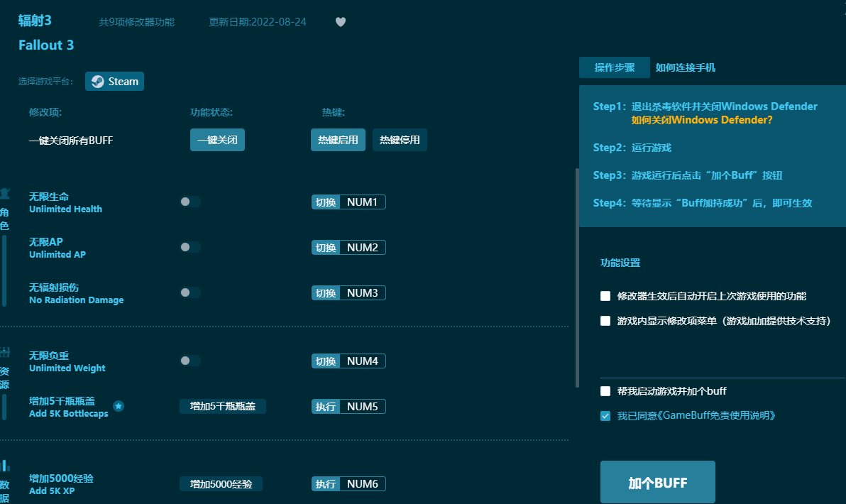The height and width of the screenshot is (504, 846).
Task: Click NUM3 hotkey field for No Radiation Damage
Action: (362, 292)
